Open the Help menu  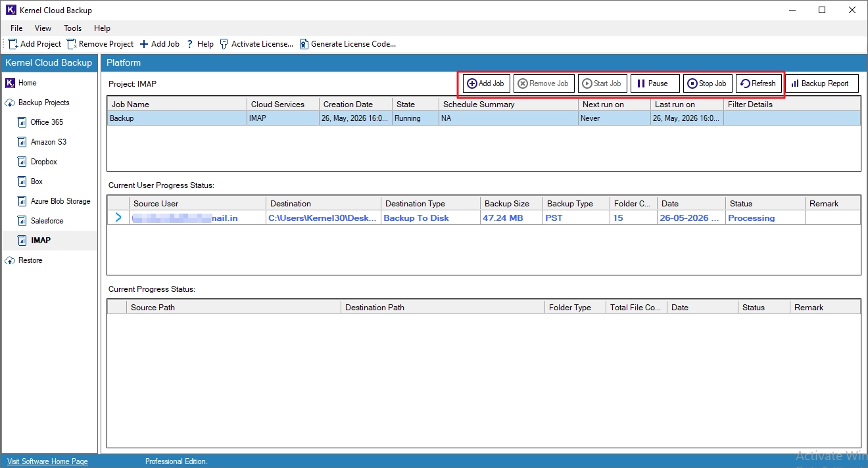102,28
